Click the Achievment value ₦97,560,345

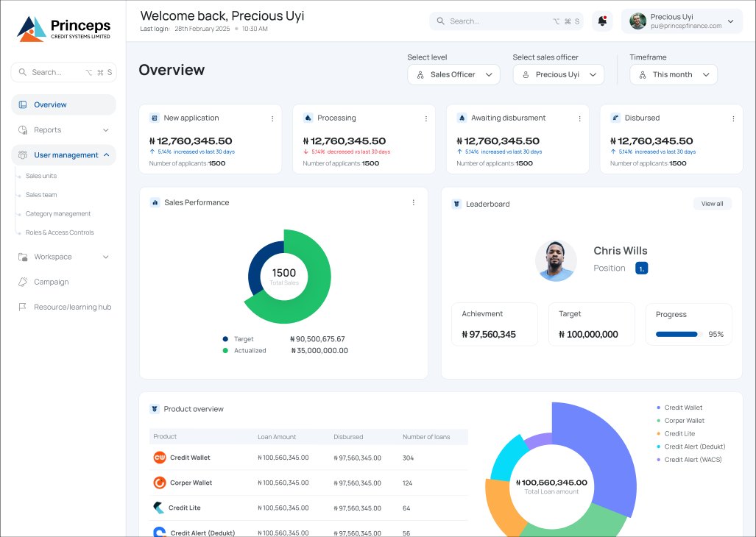coord(489,334)
